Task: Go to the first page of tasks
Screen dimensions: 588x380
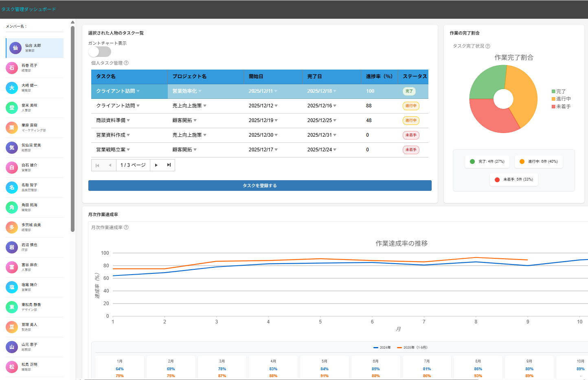Action: tap(97, 165)
